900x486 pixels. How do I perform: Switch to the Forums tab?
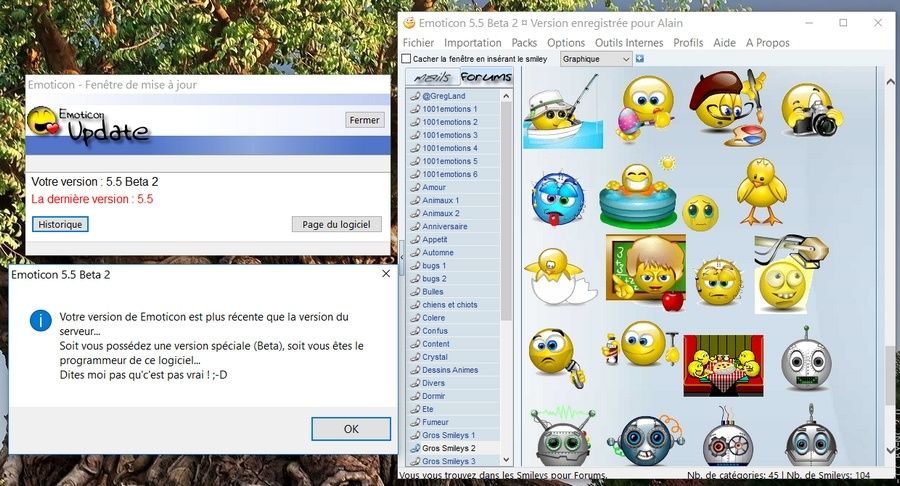tap(486, 78)
